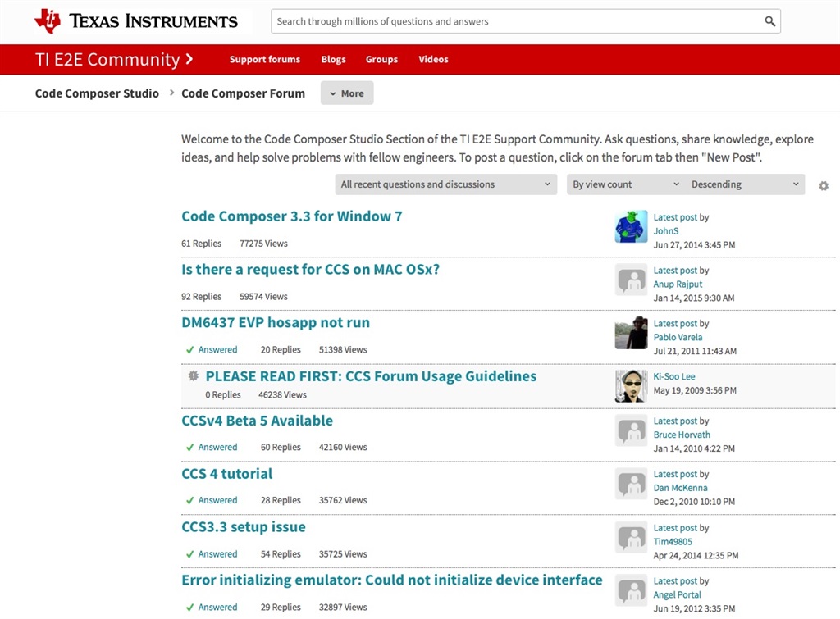Open CCS Forum Usage Guidelines post
The height and width of the screenshot is (619, 840).
pos(372,376)
